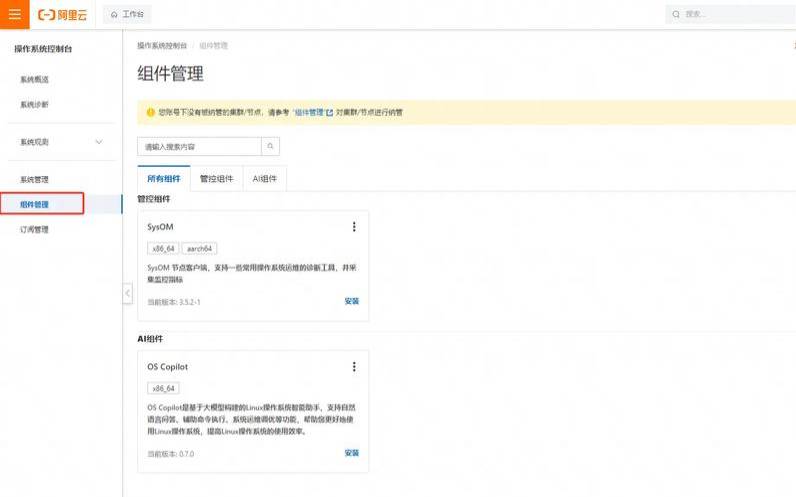
Task: Click the OS Copilot card title
Action: (x=168, y=367)
